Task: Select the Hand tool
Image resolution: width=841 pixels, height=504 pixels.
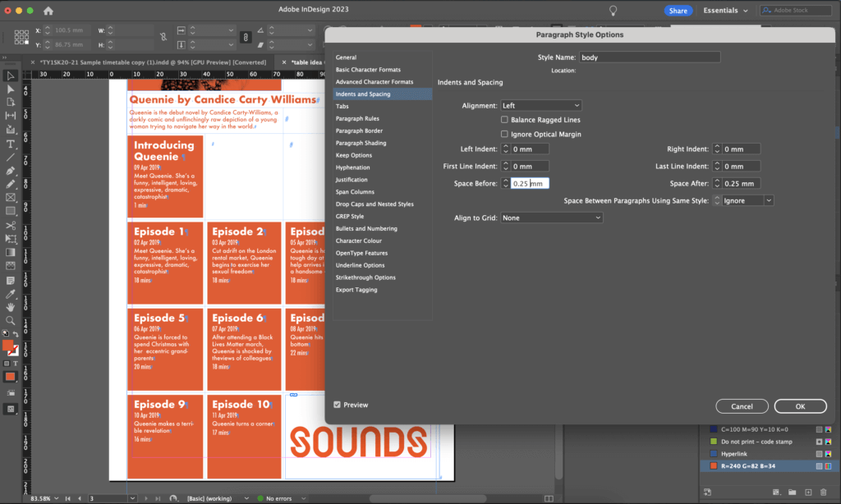Action: click(10, 307)
